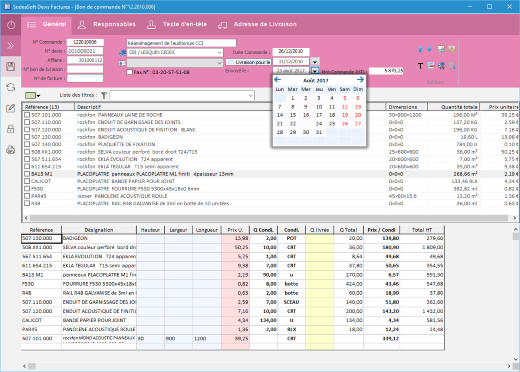
Task: Click the Q livrée cell for BADIGEON
Action: pyautogui.click(x=320, y=238)
